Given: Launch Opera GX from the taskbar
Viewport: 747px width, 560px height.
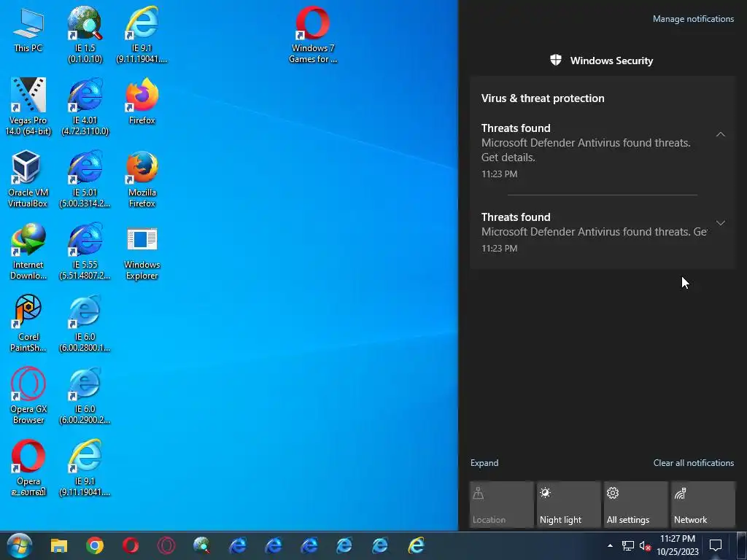Looking at the screenshot, I should point(166,545).
